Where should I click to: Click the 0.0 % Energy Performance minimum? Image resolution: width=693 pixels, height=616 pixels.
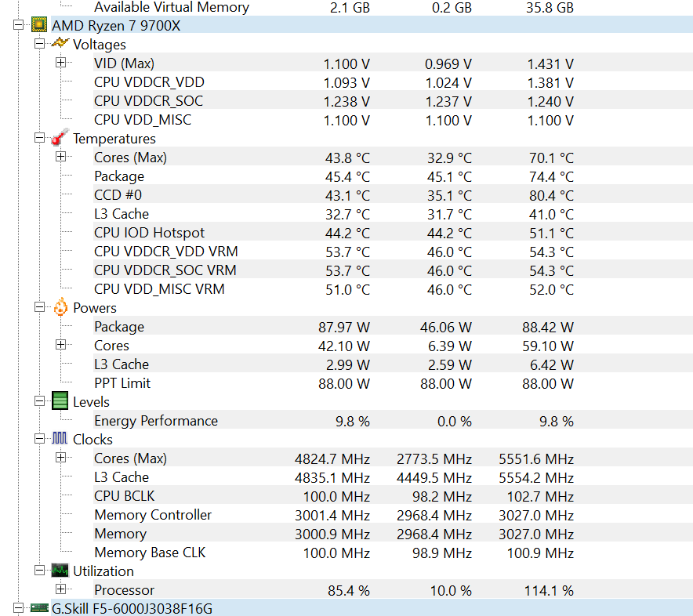coord(455,422)
